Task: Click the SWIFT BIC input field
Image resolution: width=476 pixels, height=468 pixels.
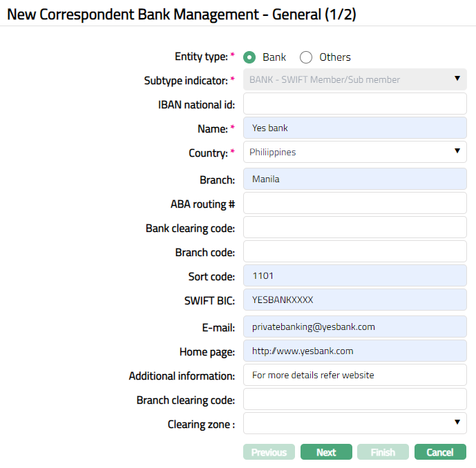Action: pyautogui.click(x=355, y=300)
